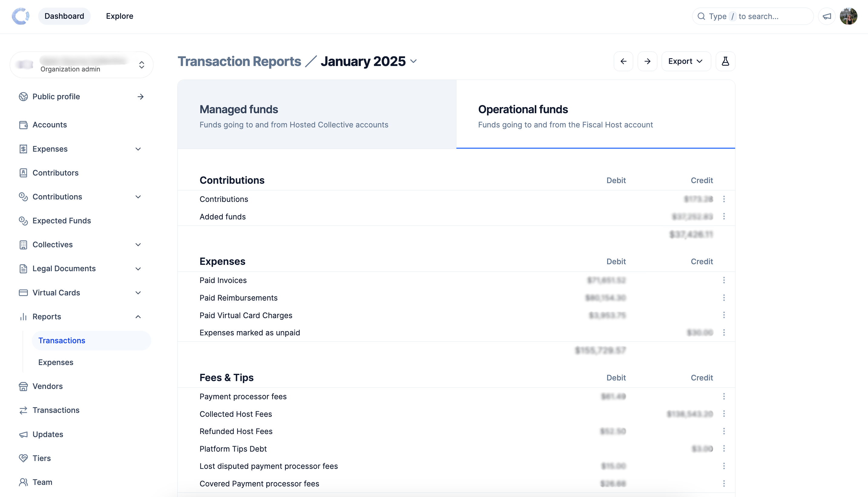Screen dimensions: 868x497
Task: Open Public profile arrow link
Action: [140, 97]
